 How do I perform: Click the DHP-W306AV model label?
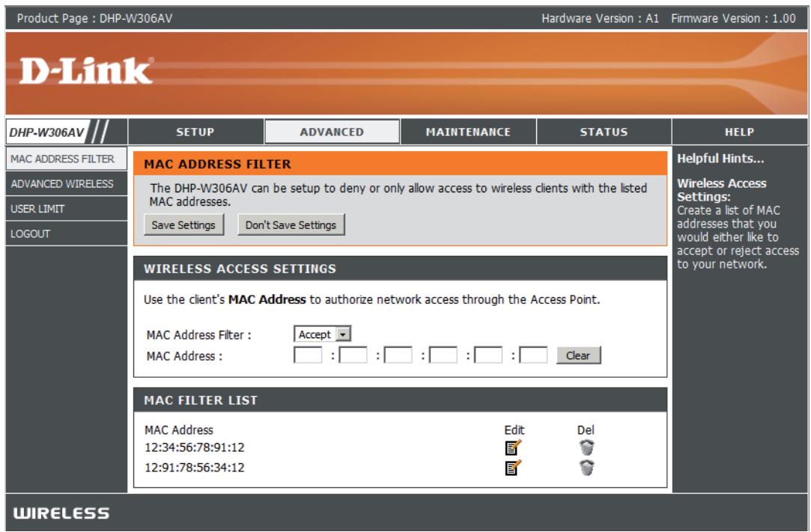(x=46, y=132)
